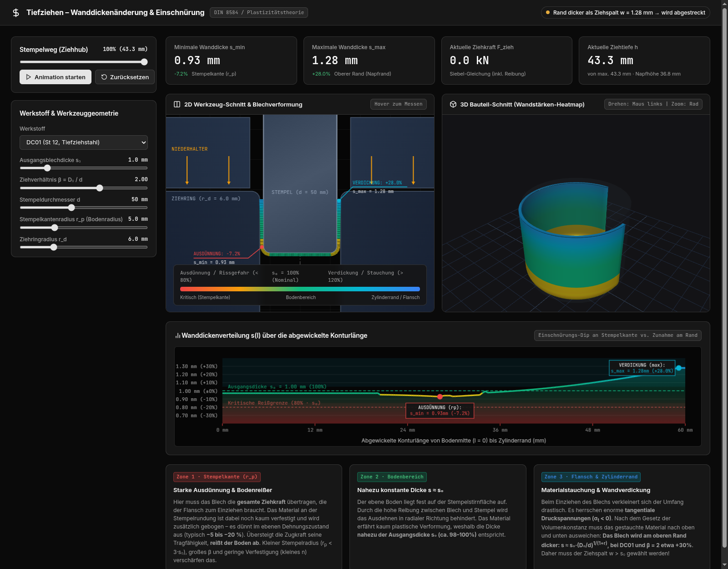Click the Maximale Wanddicke value 1.28 mm
Image resolution: width=728 pixels, height=569 pixels.
pyautogui.click(x=335, y=61)
